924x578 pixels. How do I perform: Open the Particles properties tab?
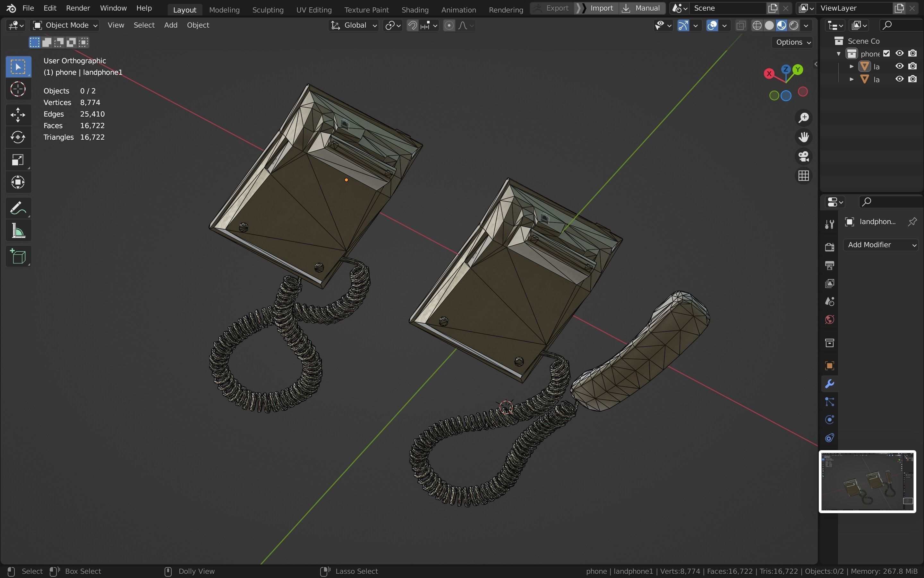coord(829,402)
